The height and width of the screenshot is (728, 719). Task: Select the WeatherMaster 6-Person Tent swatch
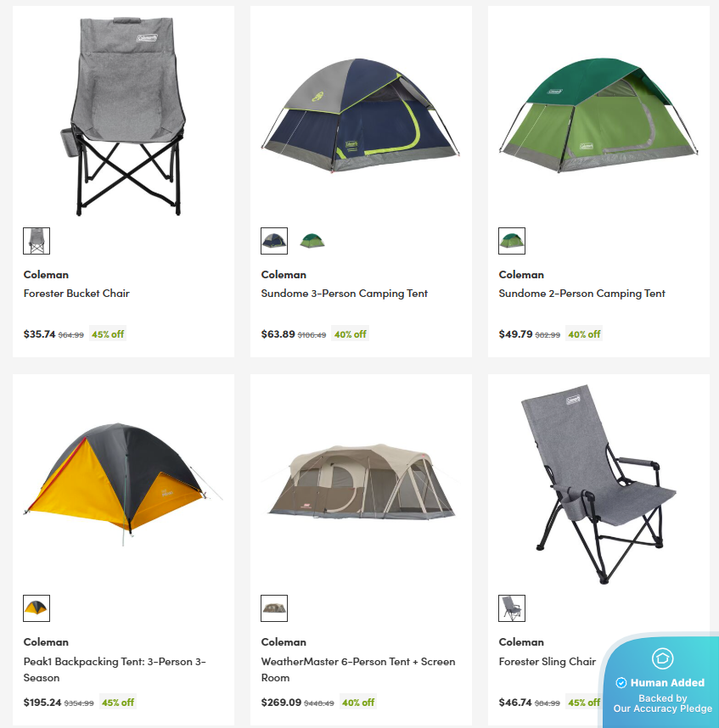(274, 608)
